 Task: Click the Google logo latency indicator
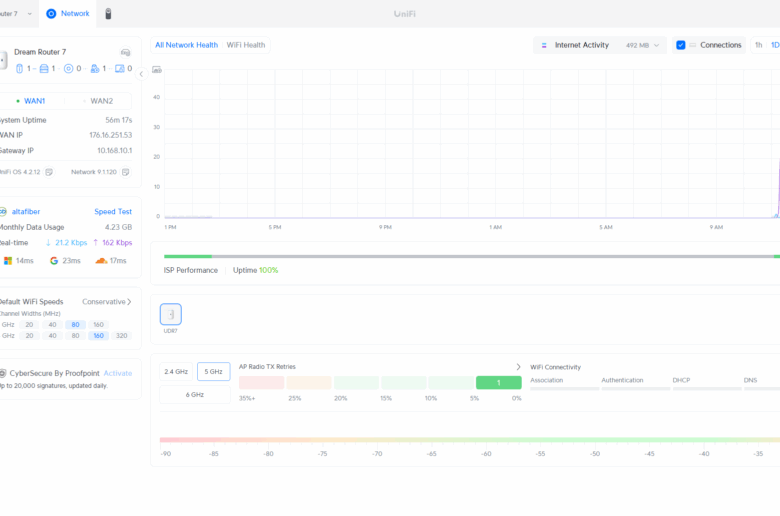54,261
